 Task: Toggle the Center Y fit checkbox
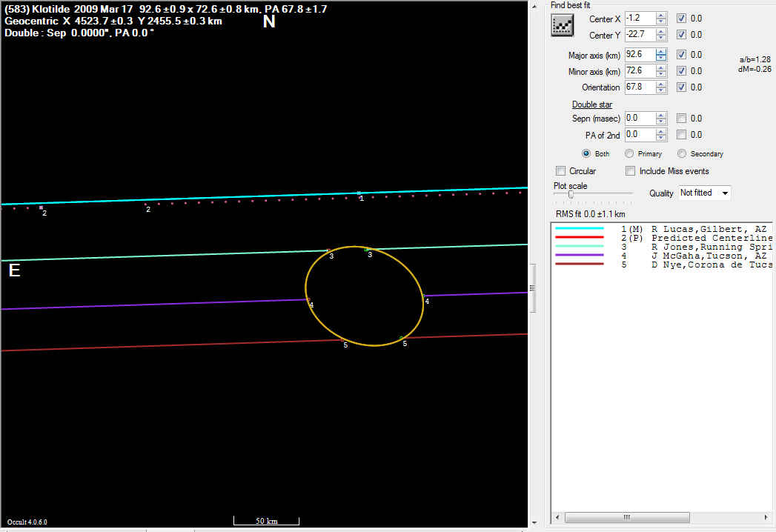coord(681,35)
